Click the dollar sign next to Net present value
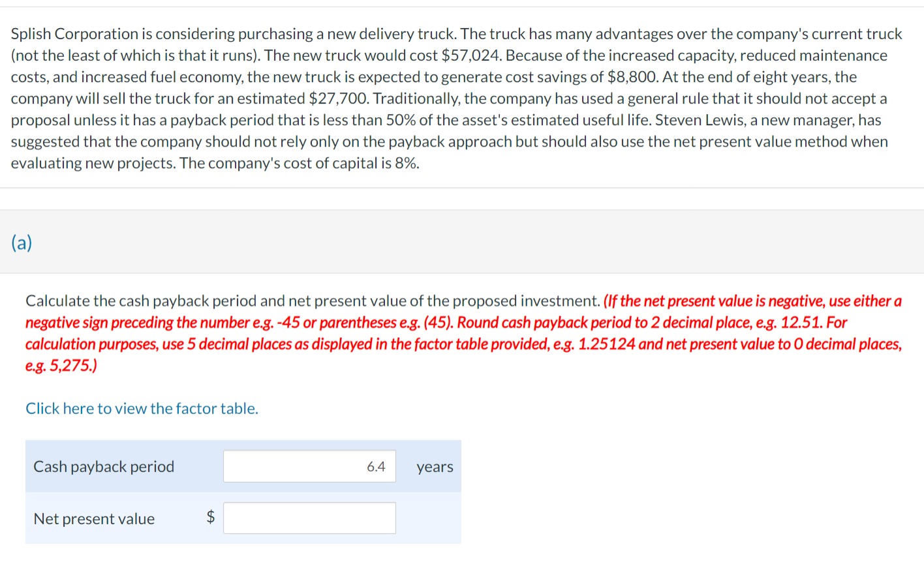Image resolution: width=924 pixels, height=564 pixels. pyautogui.click(x=209, y=518)
